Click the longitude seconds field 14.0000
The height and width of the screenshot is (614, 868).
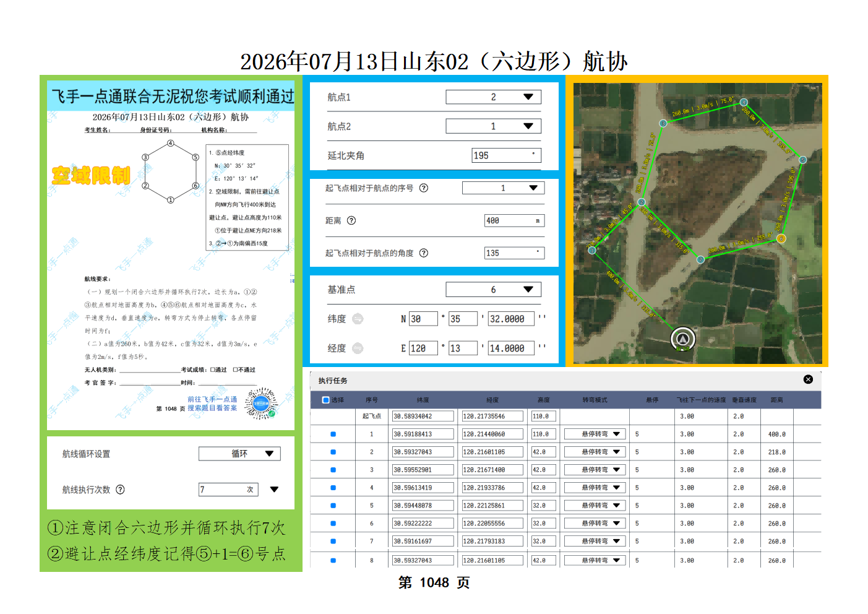(x=512, y=348)
